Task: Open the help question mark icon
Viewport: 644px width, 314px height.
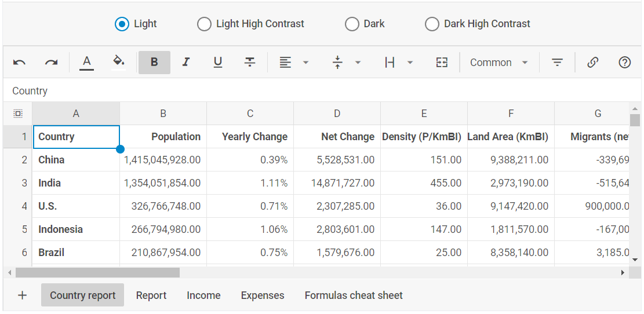Action: [624, 63]
